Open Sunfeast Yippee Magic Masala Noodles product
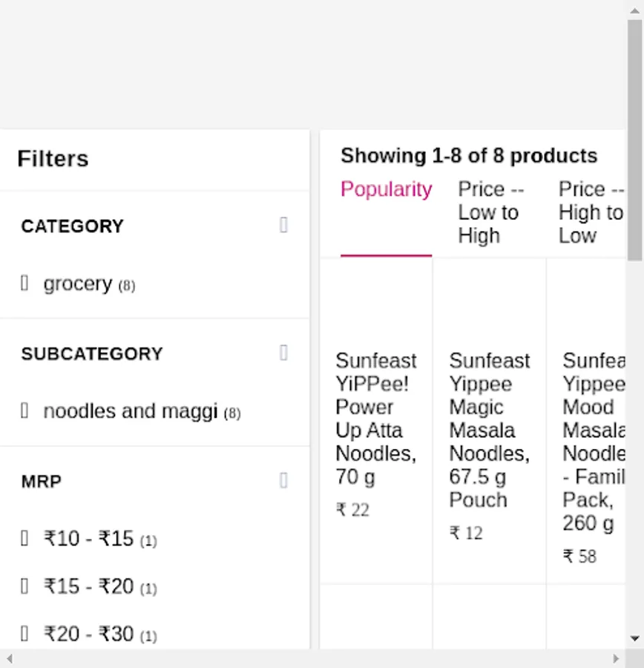This screenshot has height=668, width=644. coord(489,430)
